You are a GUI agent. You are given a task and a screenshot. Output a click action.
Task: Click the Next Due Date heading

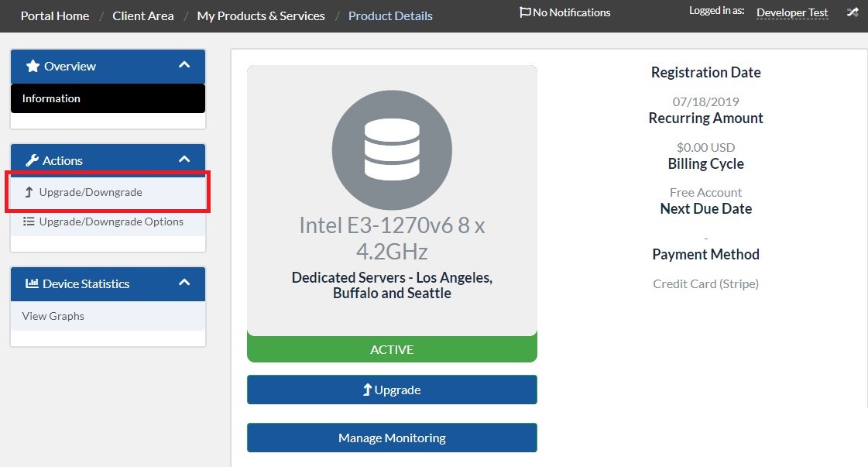click(x=706, y=209)
